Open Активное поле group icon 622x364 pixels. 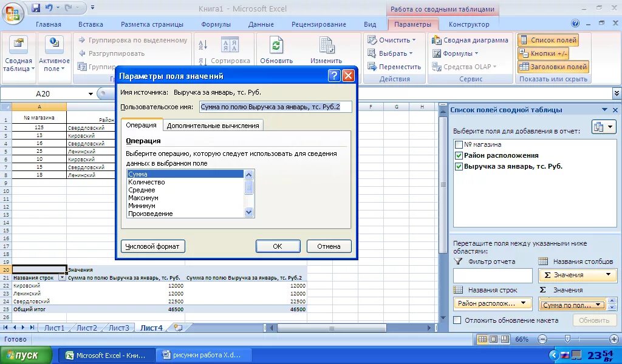(x=54, y=44)
